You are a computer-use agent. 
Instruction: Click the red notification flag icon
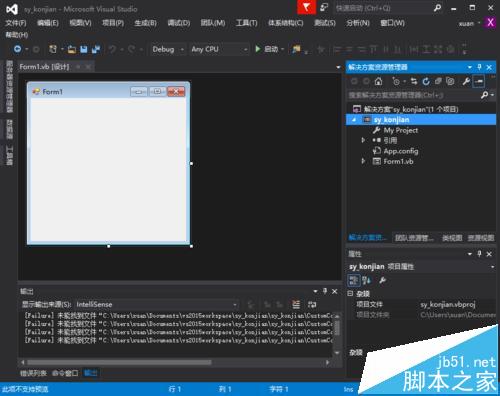(306, 7)
